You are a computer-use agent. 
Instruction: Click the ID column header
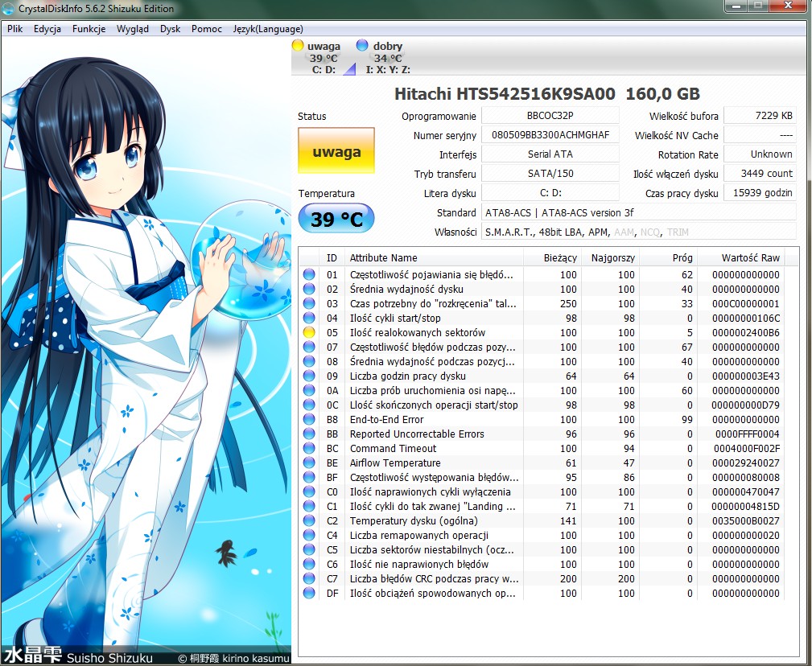pyautogui.click(x=332, y=257)
